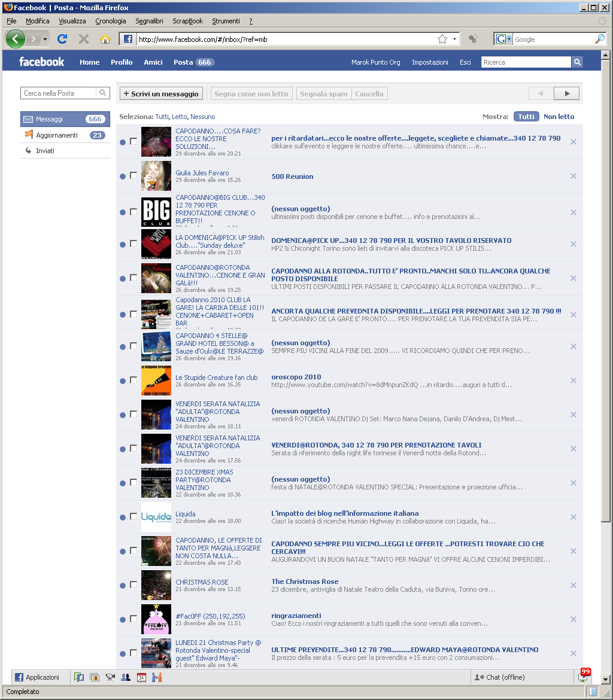This screenshot has height=700, width=613.
Task: Open the calendar events icon in bottom bar
Action: (x=141, y=677)
